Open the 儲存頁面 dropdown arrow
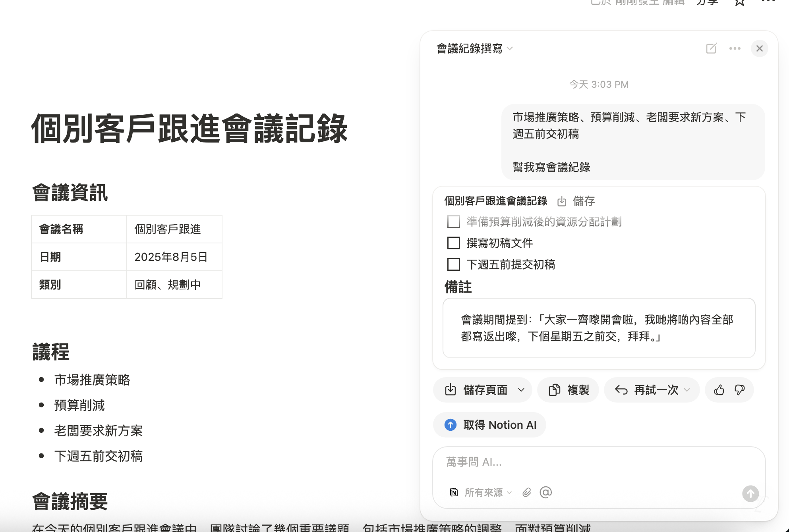789x532 pixels. tap(521, 390)
